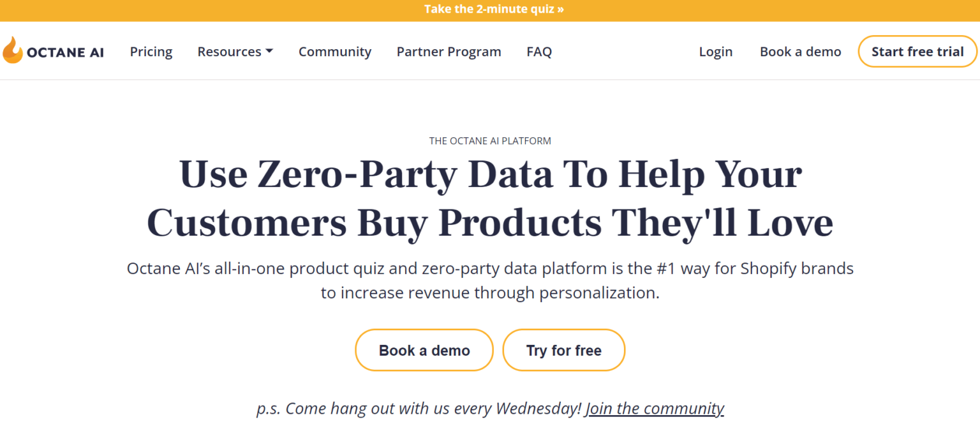980x440 pixels.
Task: Select the subtitle about Shopify brands
Action: point(490,280)
